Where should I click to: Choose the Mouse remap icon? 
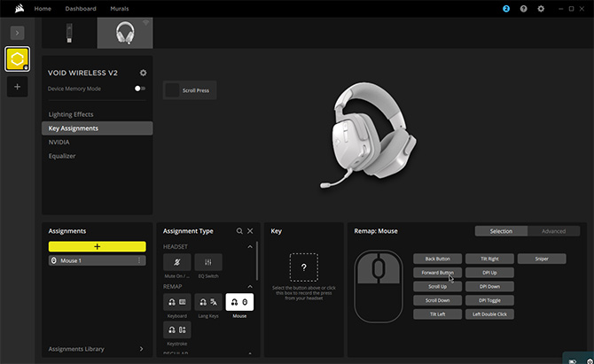[x=239, y=302]
